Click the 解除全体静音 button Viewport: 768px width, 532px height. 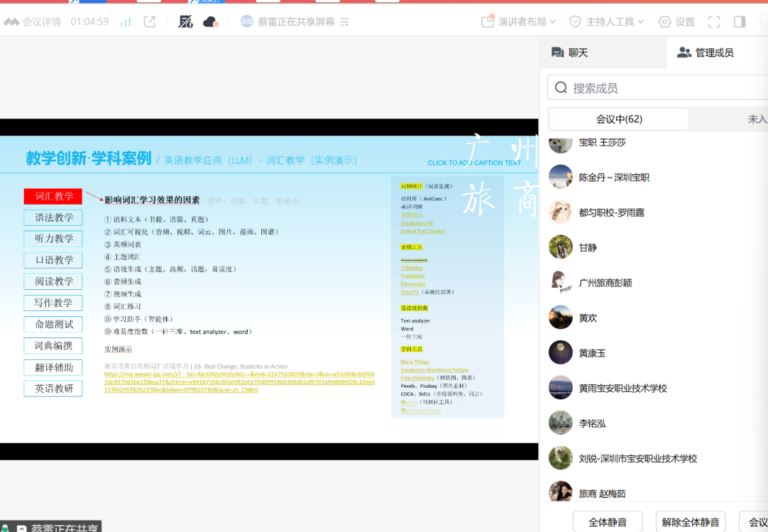click(x=690, y=522)
